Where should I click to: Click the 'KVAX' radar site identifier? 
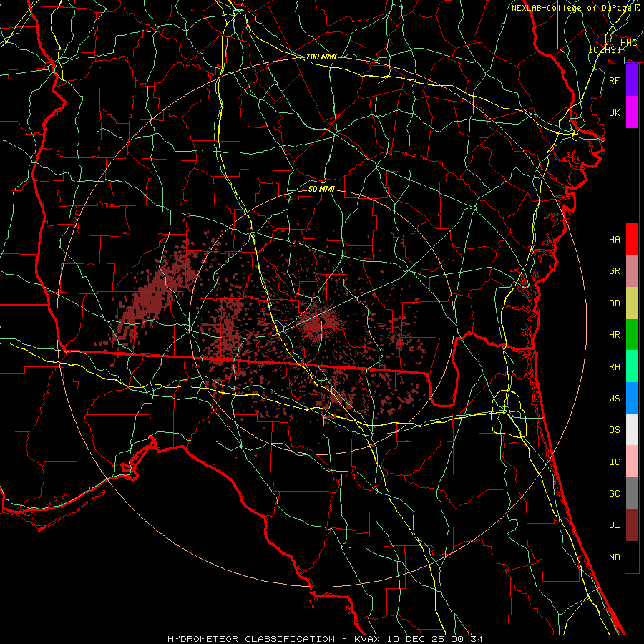pyautogui.click(x=368, y=639)
